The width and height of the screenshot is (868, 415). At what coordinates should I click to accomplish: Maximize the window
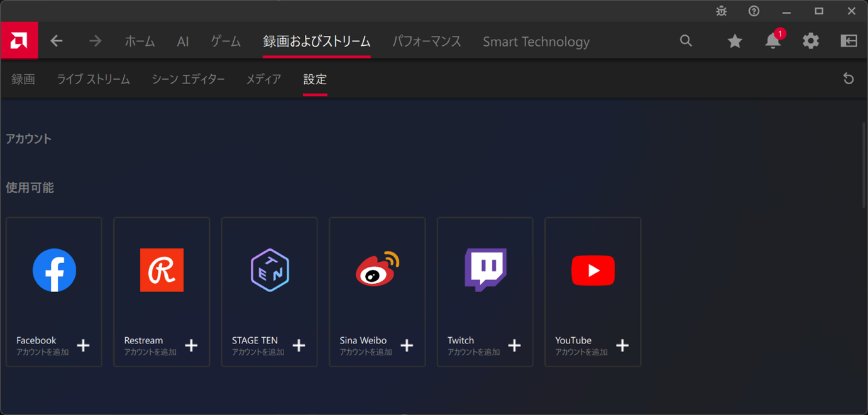tap(819, 11)
